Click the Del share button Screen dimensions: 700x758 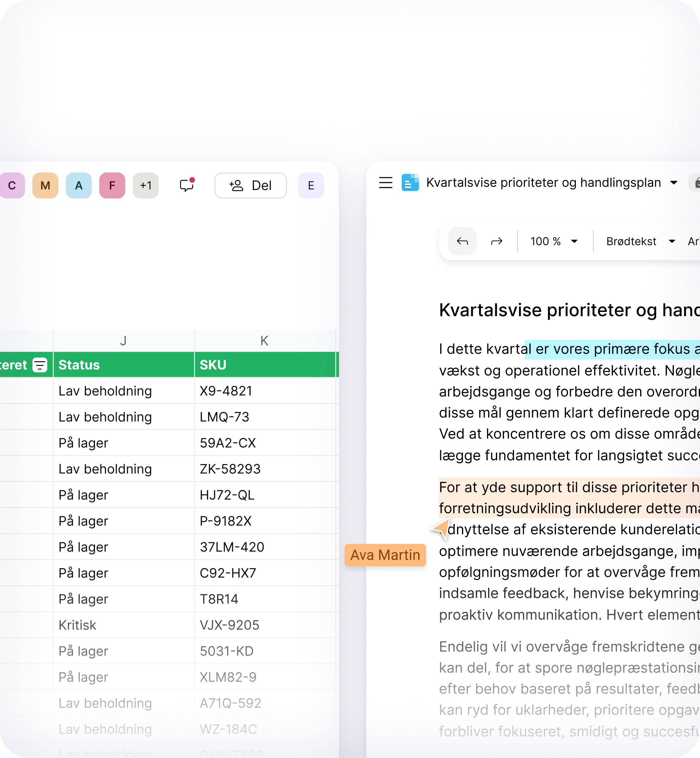click(250, 185)
